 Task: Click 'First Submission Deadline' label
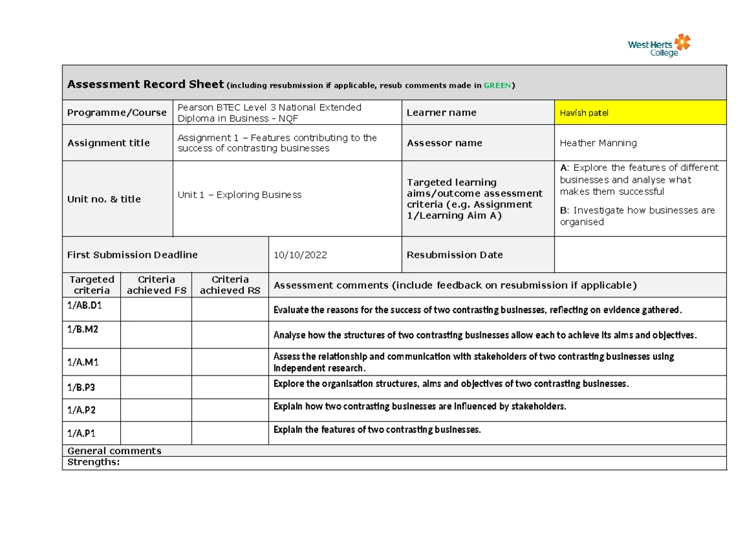tap(132, 255)
